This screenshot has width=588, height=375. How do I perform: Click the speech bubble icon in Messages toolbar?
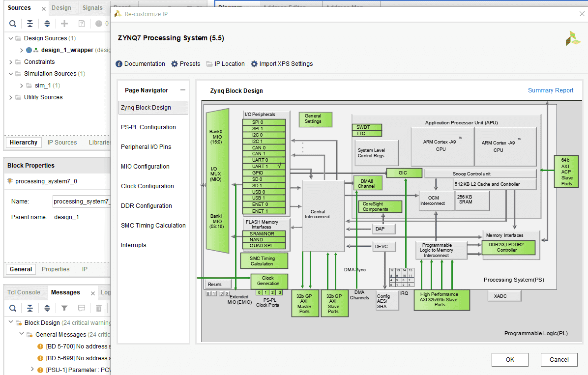(82, 308)
